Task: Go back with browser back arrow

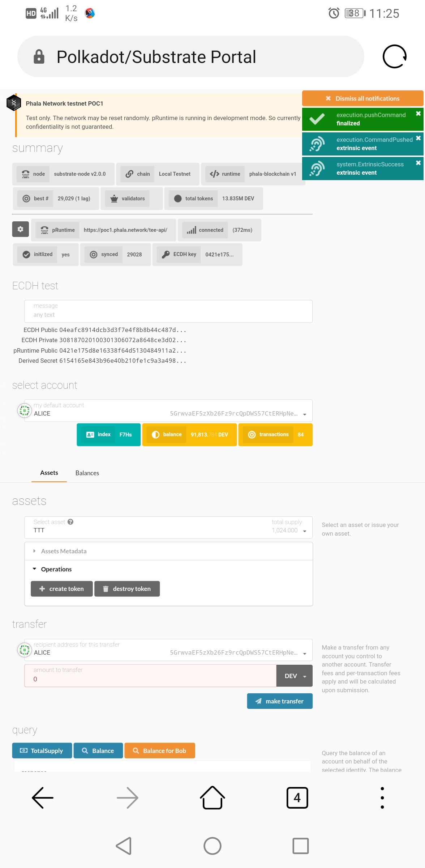Action: tap(43, 797)
